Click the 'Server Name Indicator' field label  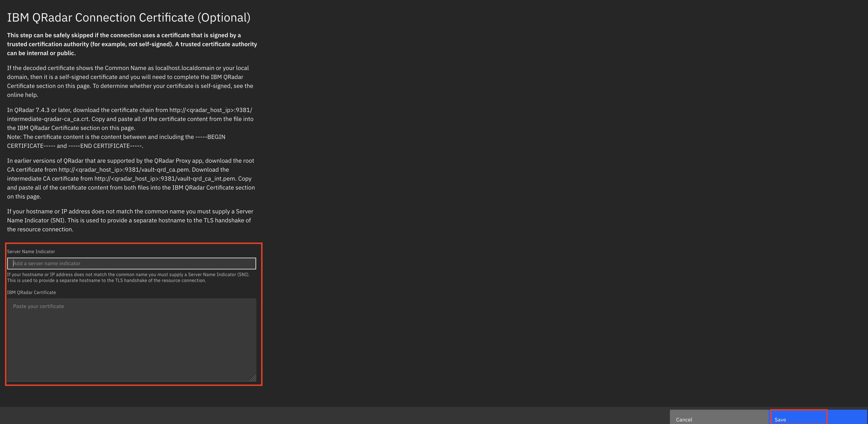pyautogui.click(x=31, y=251)
